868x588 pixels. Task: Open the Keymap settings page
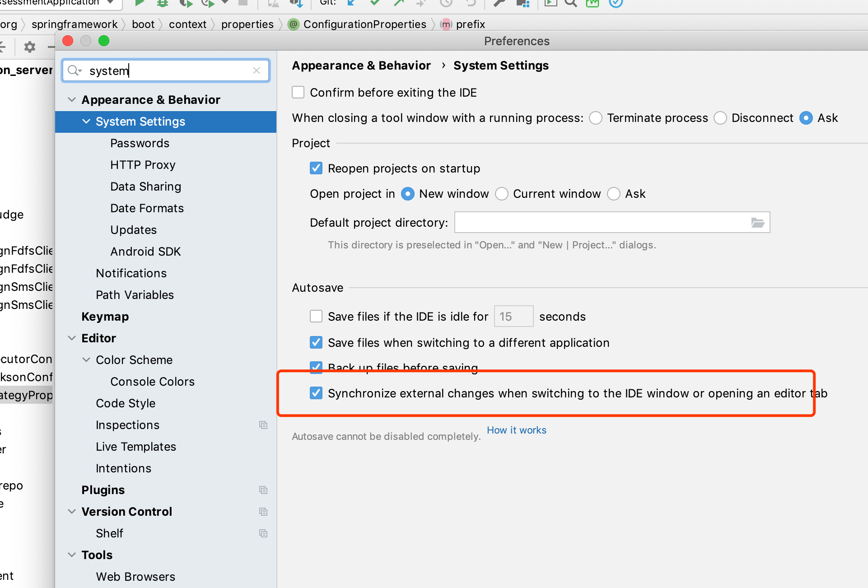coord(105,317)
